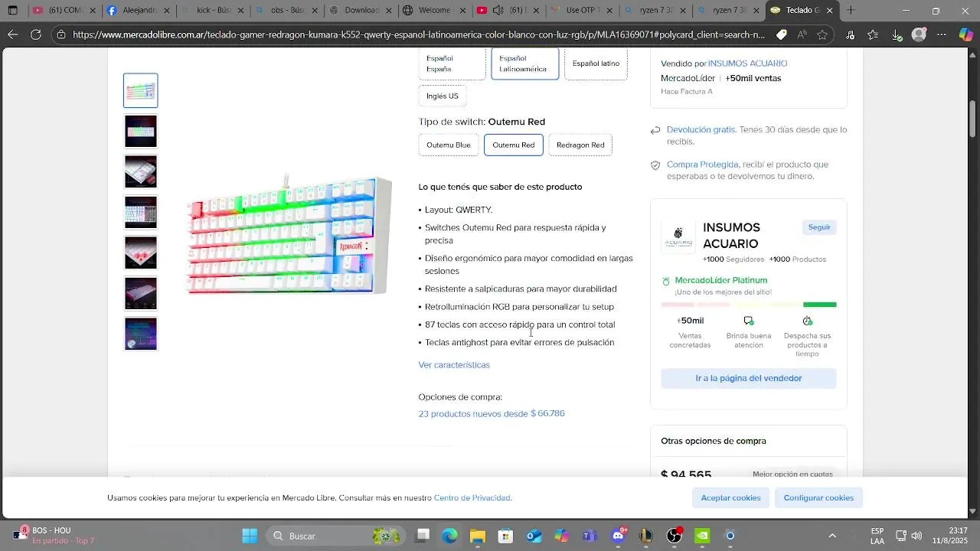This screenshot has height=551, width=980.
Task: Switch to the Facebook Alejandro tab
Action: tap(138, 11)
